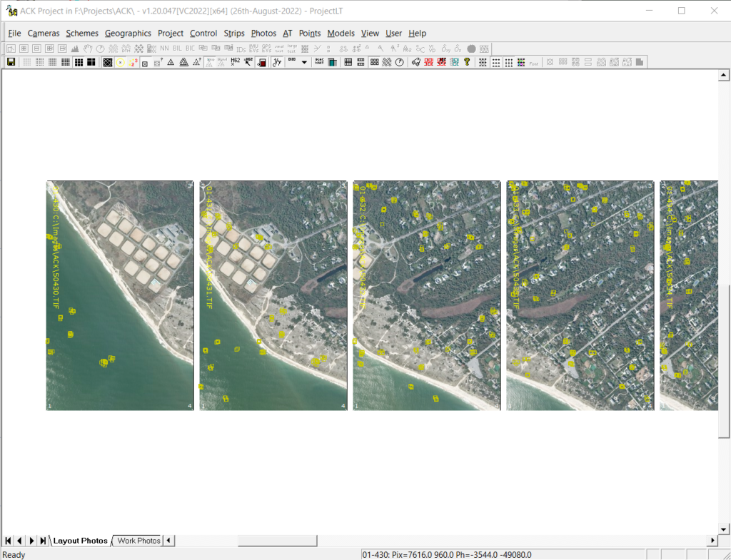731x560 pixels.
Task: Click the red 2 3 numbered points icon
Action: [133, 63]
